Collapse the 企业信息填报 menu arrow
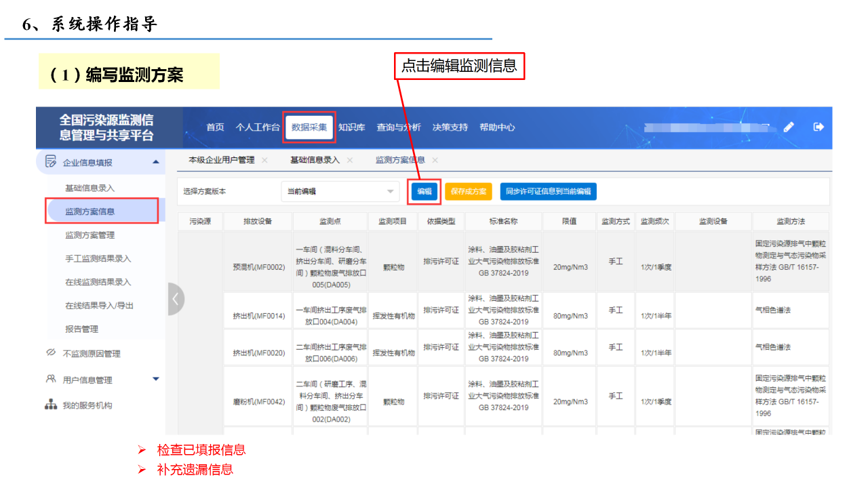This screenshot has width=868, height=488. (156, 162)
